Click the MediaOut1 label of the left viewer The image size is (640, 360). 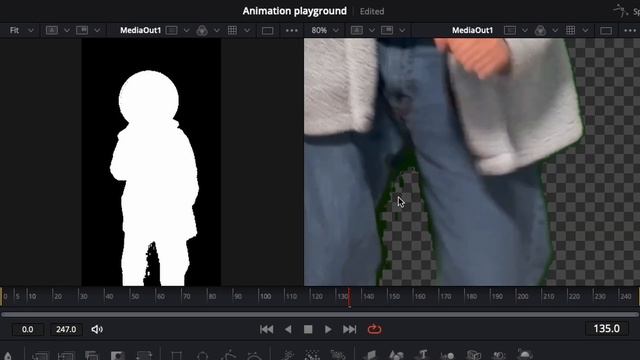(140, 30)
